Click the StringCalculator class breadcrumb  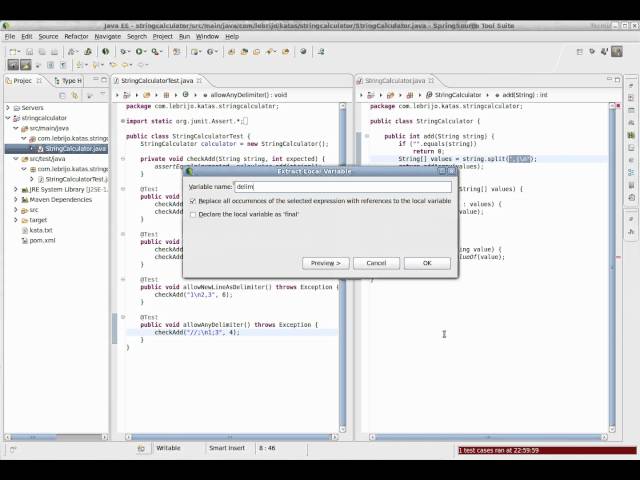coord(454,95)
